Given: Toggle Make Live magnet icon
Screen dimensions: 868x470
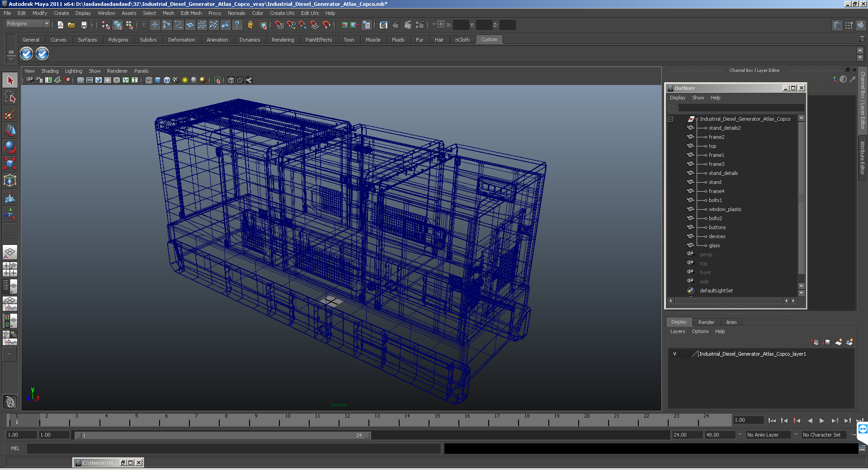Looking at the screenshot, I should (326, 25).
